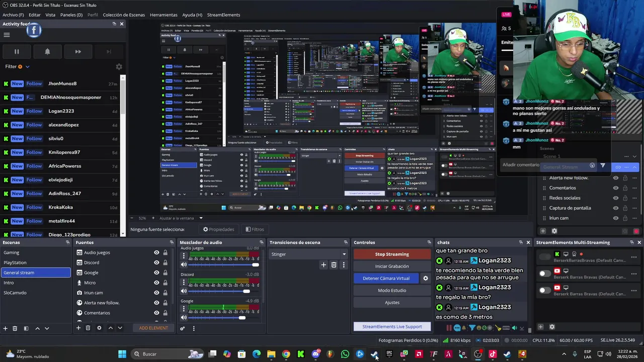The height and width of the screenshot is (362, 644).
Task: Expand the Filter dropdown chevron
Action: point(27,66)
